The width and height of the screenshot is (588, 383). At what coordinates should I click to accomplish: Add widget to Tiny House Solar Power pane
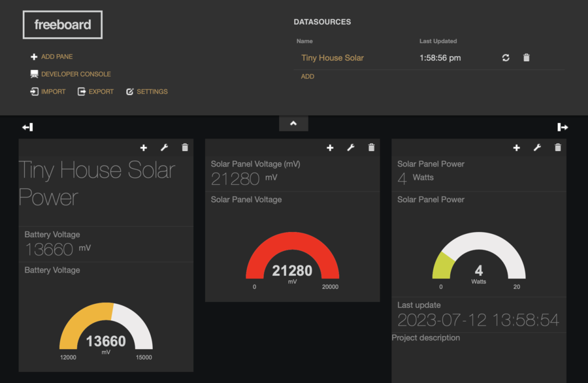pos(144,148)
